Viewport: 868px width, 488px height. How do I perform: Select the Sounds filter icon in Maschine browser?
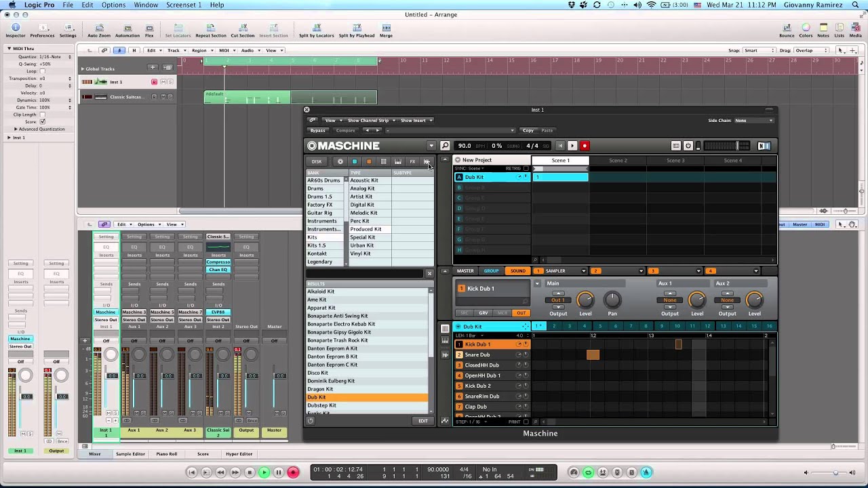(369, 161)
